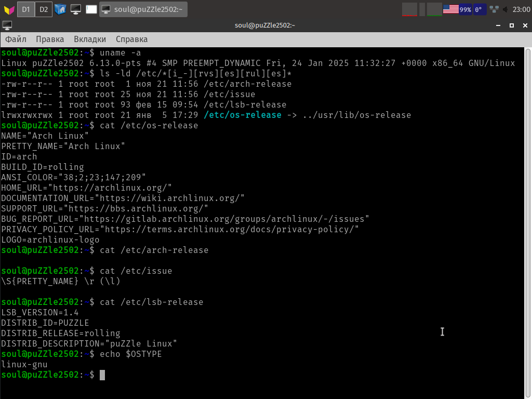Click the SUPPORT_URL bbs line
Viewport: 532px width, 399px height.
105,209
